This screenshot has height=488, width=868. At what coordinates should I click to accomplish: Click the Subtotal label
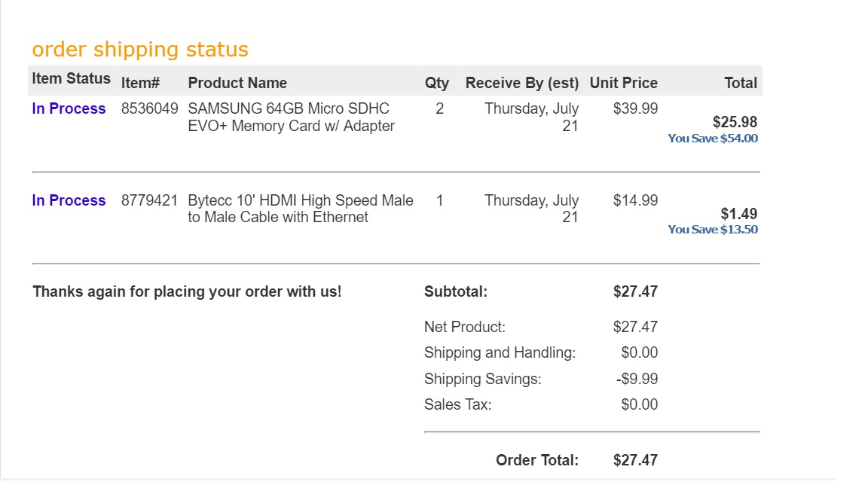click(456, 291)
